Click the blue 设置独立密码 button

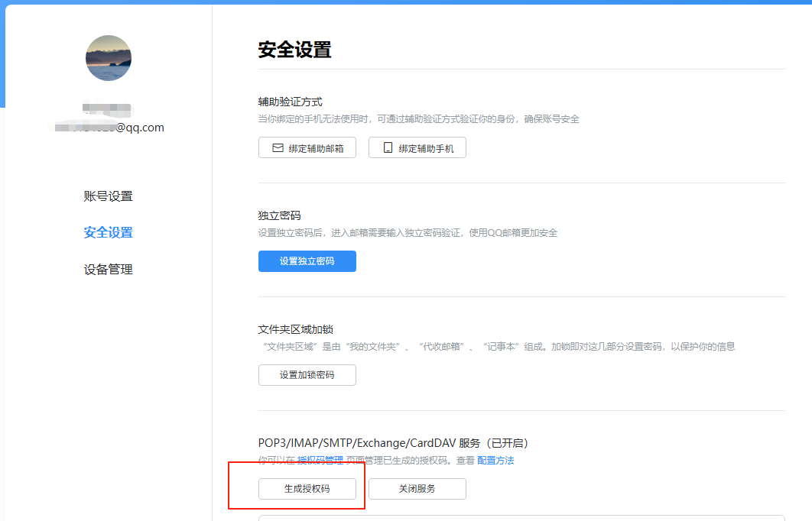tap(307, 260)
